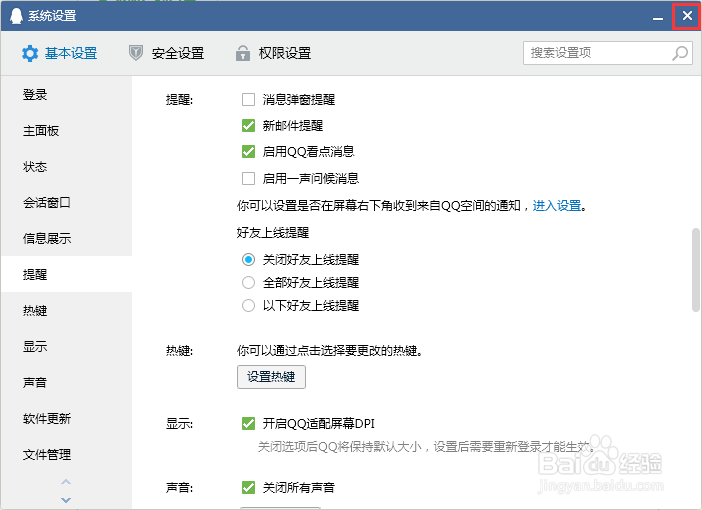The image size is (702, 510).
Task: Click the sidebar down chevron arrow
Action: (x=66, y=500)
